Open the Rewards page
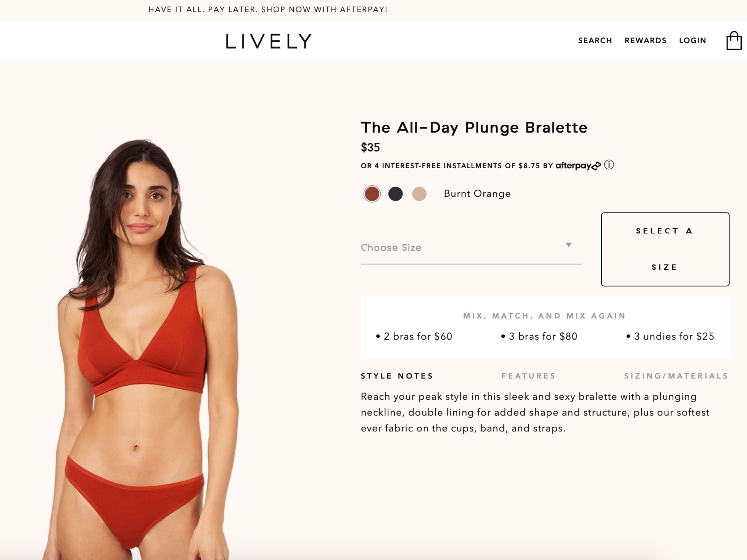 (x=646, y=40)
